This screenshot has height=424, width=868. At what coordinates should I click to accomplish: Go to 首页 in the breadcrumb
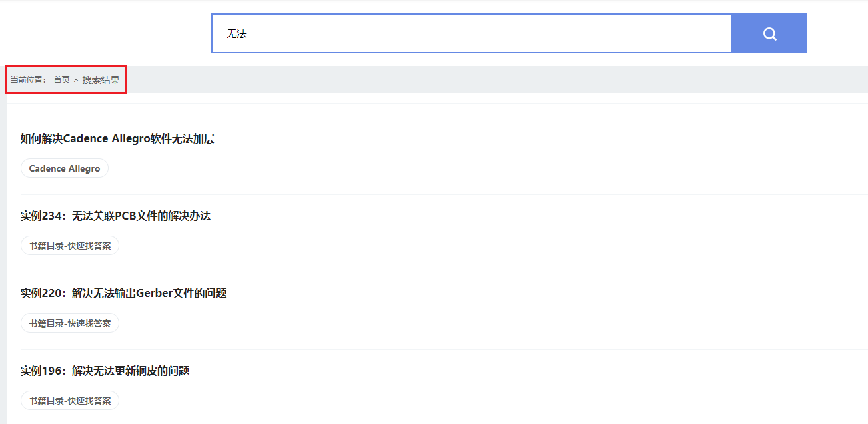point(61,80)
